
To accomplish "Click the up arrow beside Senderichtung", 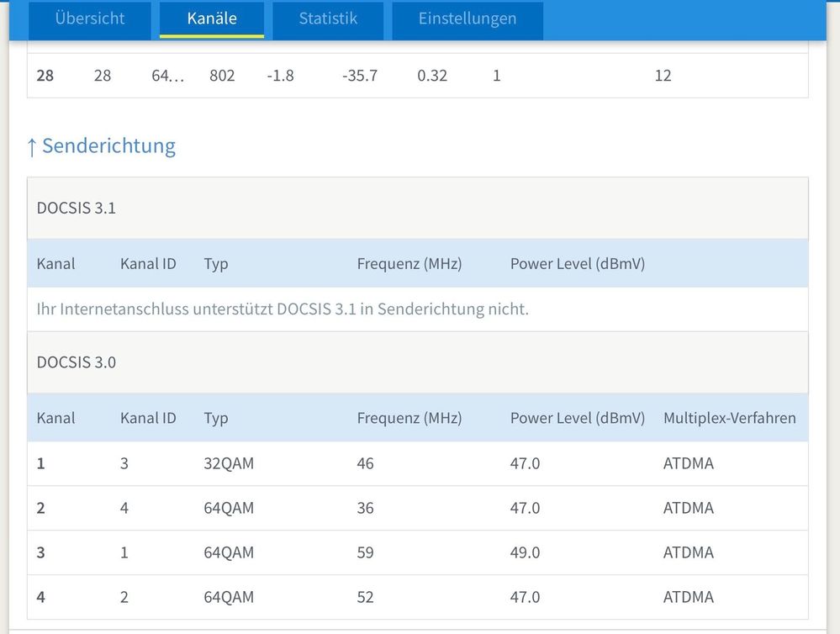I will pyautogui.click(x=32, y=147).
